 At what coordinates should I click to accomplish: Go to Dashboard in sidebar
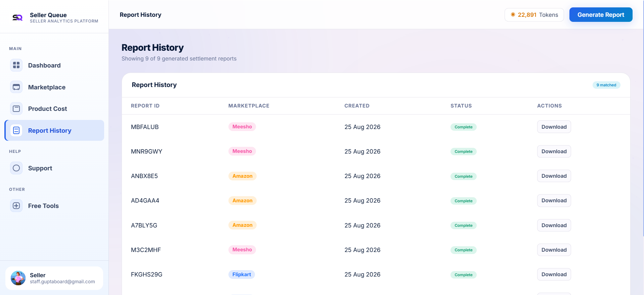click(54, 65)
